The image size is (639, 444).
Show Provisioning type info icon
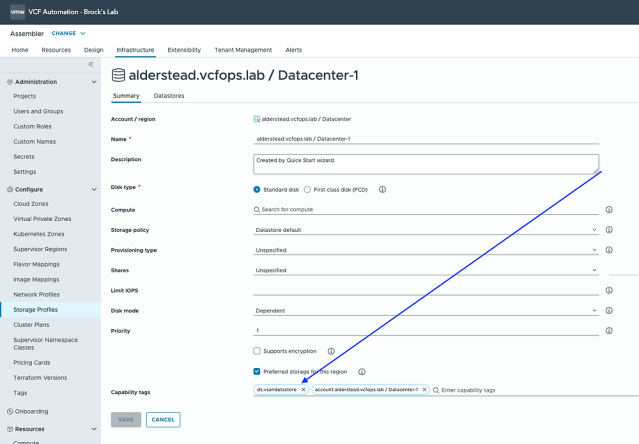click(609, 250)
